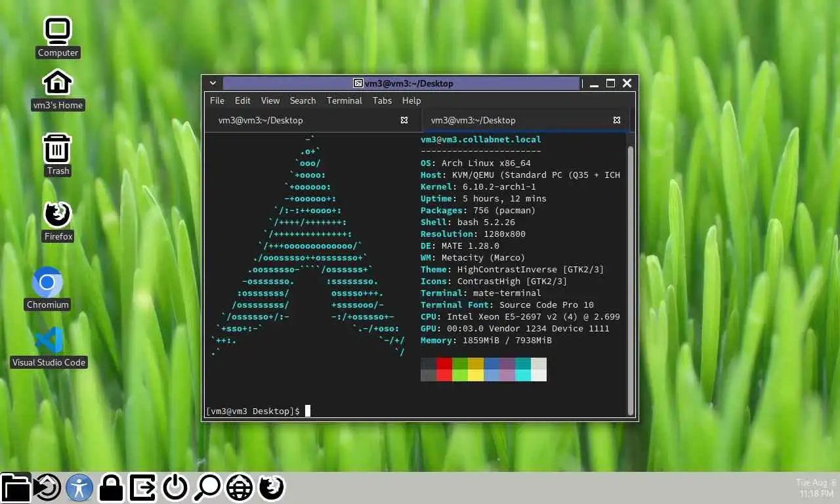Open the file manager folder icon in the panel
The width and height of the screenshot is (840, 504).
coord(15,488)
